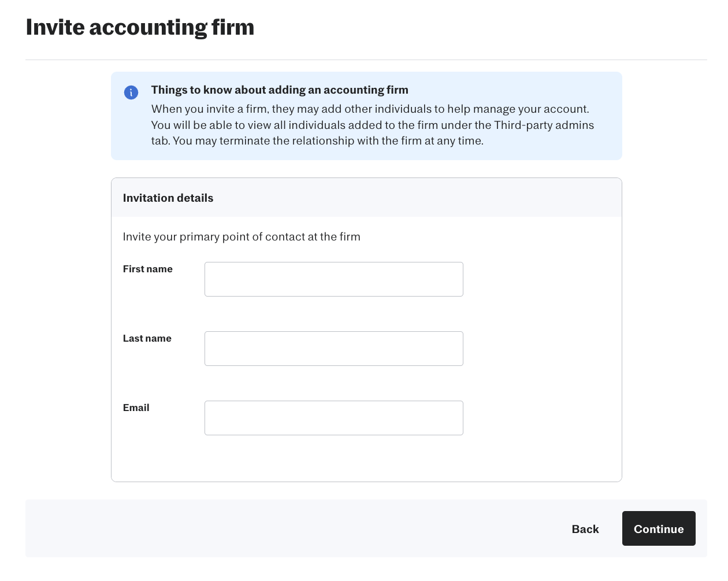Click 'Invite your primary point of contact' text

tap(241, 236)
